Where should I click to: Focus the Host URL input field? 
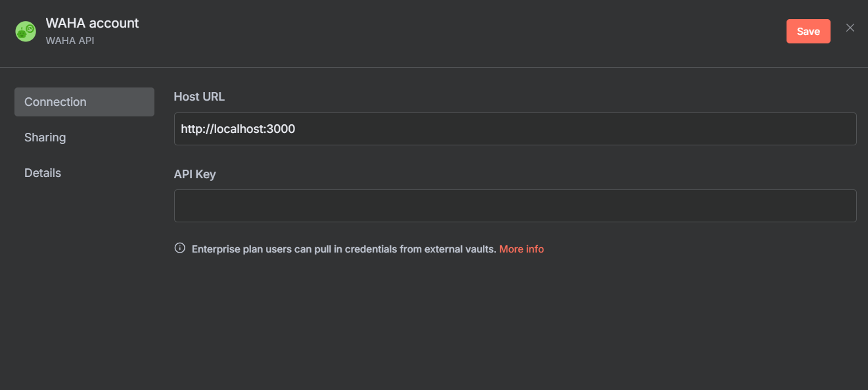coord(515,129)
